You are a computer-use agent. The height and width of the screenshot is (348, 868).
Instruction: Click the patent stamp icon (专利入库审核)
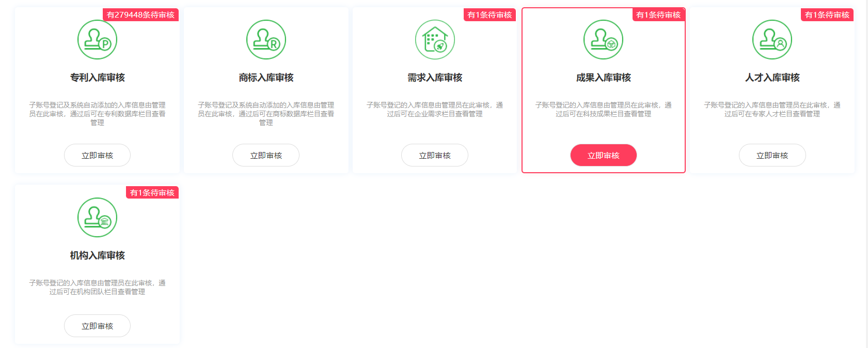click(x=97, y=40)
